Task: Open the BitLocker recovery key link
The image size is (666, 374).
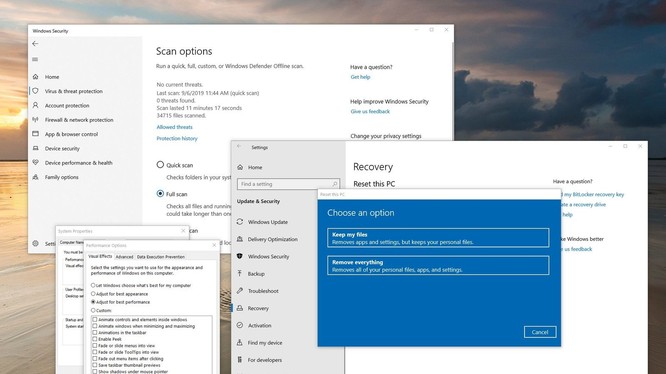Action: point(593,194)
